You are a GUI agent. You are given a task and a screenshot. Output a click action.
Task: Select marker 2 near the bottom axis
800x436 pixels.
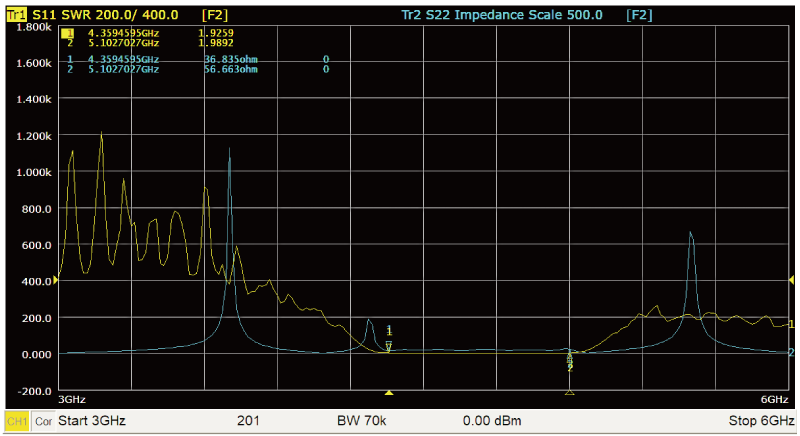click(x=570, y=367)
